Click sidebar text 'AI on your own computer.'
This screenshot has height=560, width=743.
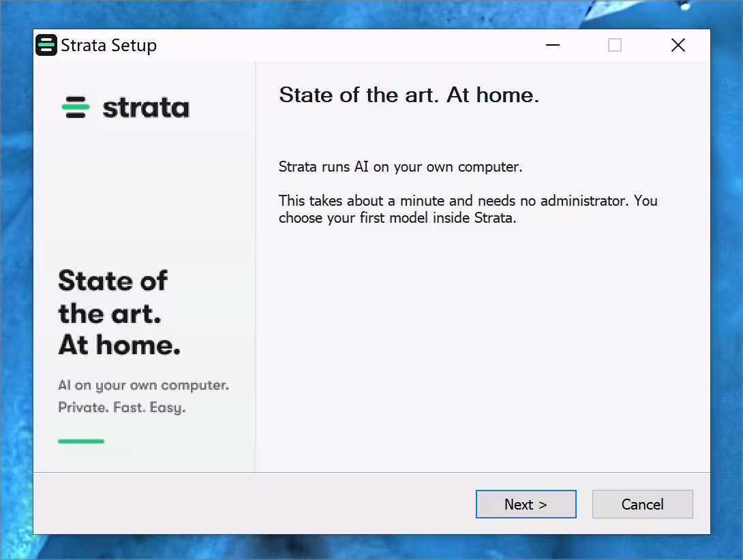144,386
